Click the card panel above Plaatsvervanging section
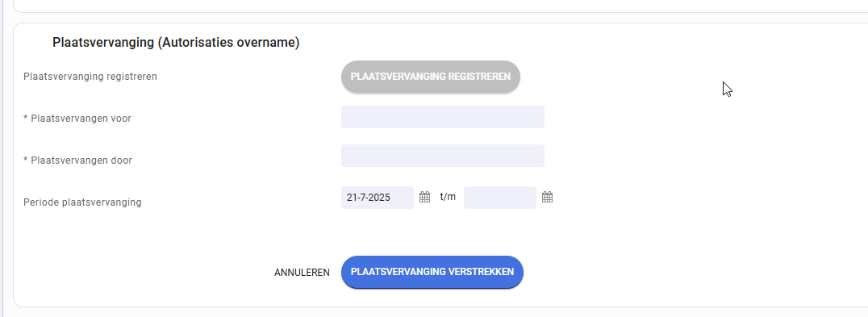The width and height of the screenshot is (868, 317). tap(440, 6)
